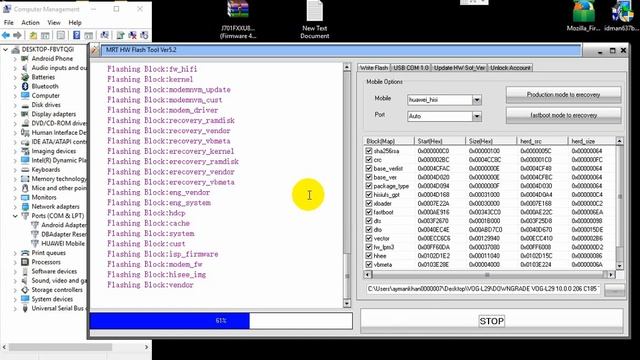Expand the System devices node
The image size is (640, 360).
tap(15, 299)
